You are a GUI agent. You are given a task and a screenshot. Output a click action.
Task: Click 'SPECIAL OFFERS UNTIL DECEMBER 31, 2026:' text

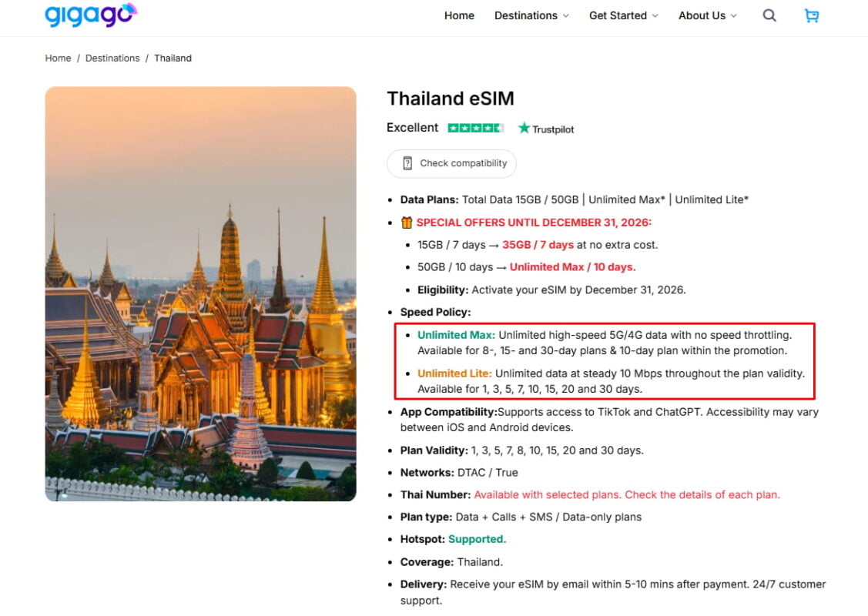point(534,223)
